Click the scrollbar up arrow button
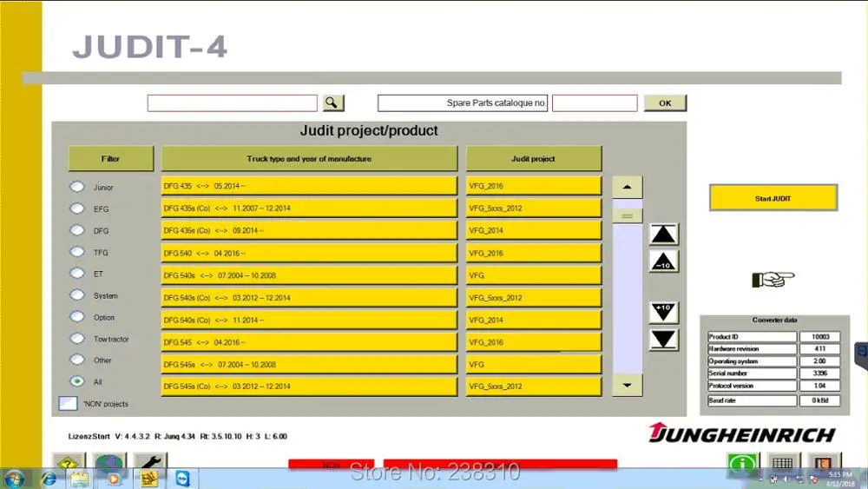868x489 pixels. [628, 188]
